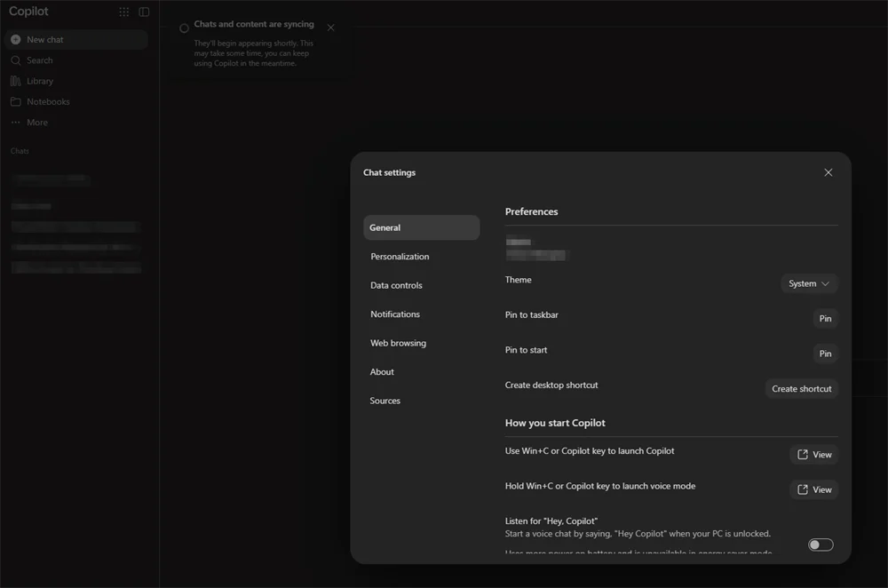This screenshot has width=888, height=588.
Task: Open the apps grid icon beside Copilot
Action: [x=124, y=12]
